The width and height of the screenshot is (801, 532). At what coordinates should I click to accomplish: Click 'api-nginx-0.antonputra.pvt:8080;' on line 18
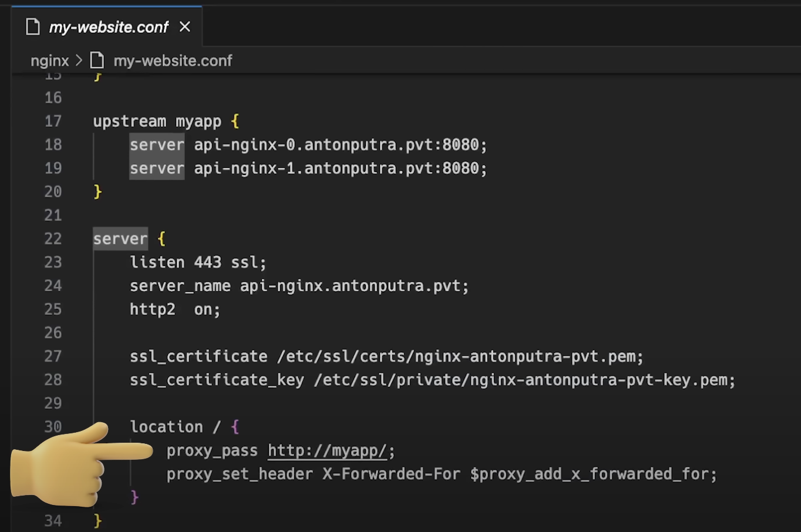tap(341, 145)
